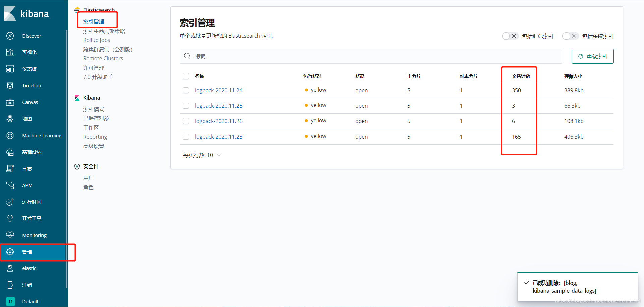Open logback-2020.11.23 index link
Image resolution: width=644 pixels, height=307 pixels.
click(219, 137)
